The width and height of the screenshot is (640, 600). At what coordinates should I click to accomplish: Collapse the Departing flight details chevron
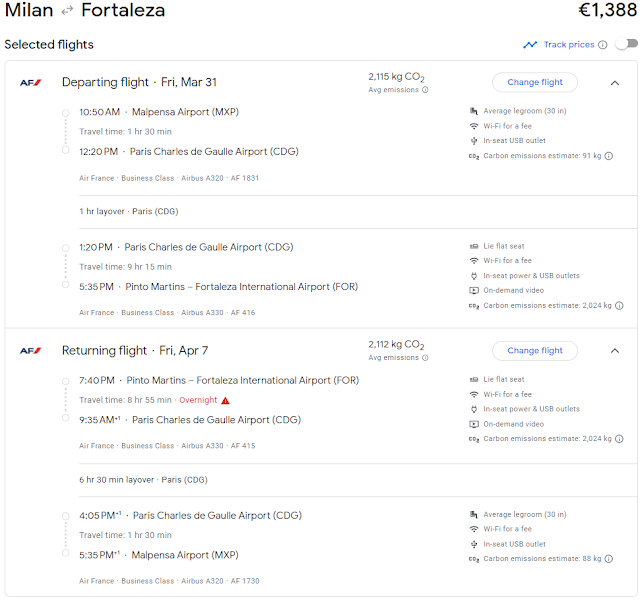point(615,83)
